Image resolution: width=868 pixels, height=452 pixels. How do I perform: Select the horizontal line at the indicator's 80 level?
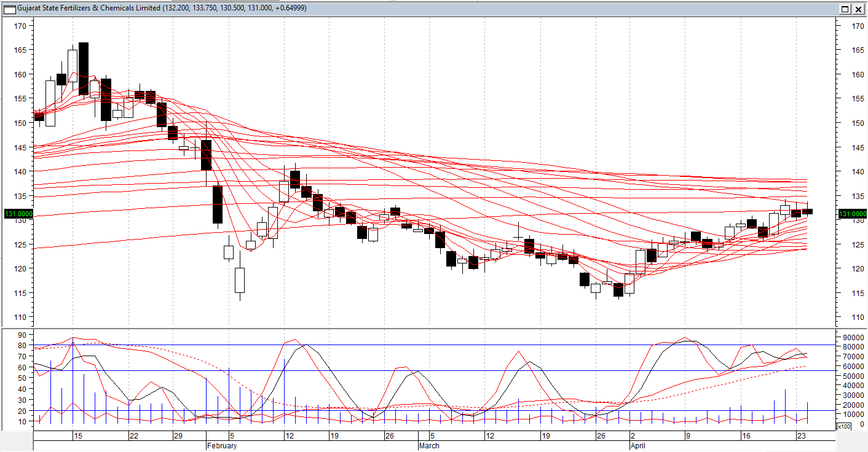coord(434,345)
